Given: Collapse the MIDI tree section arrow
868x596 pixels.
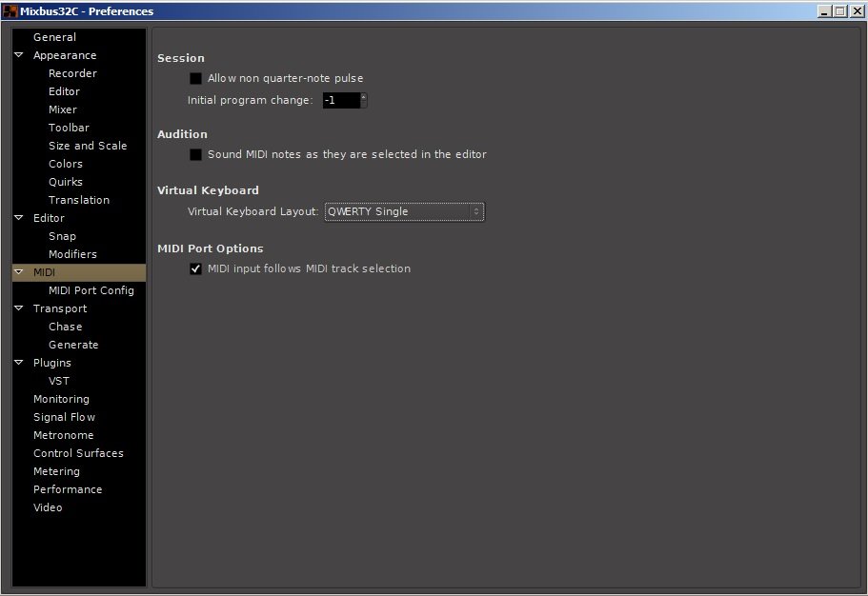Looking at the screenshot, I should [x=19, y=271].
